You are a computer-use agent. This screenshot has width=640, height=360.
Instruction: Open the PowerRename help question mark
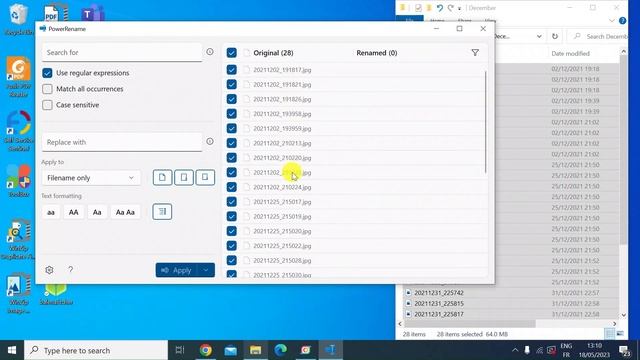coord(71,269)
